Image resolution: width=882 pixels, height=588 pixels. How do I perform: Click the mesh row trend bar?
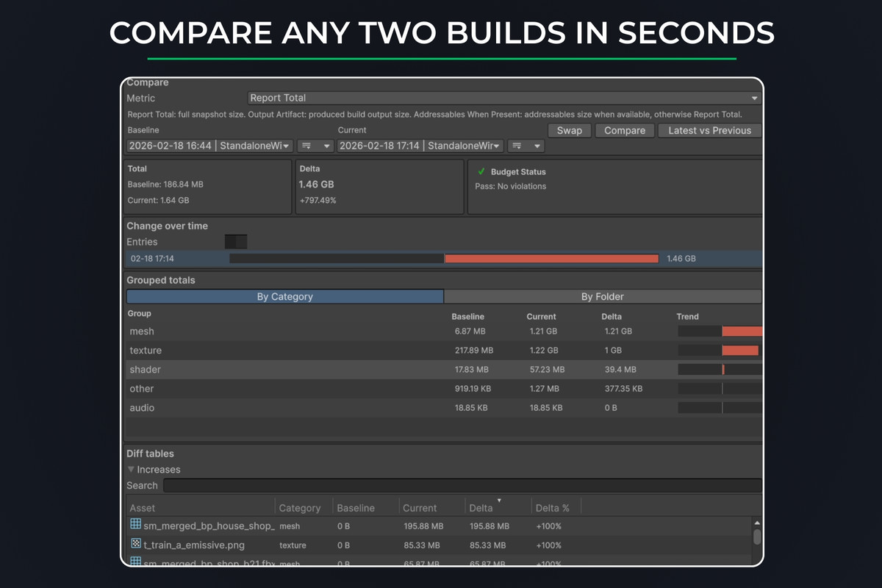[x=720, y=331]
